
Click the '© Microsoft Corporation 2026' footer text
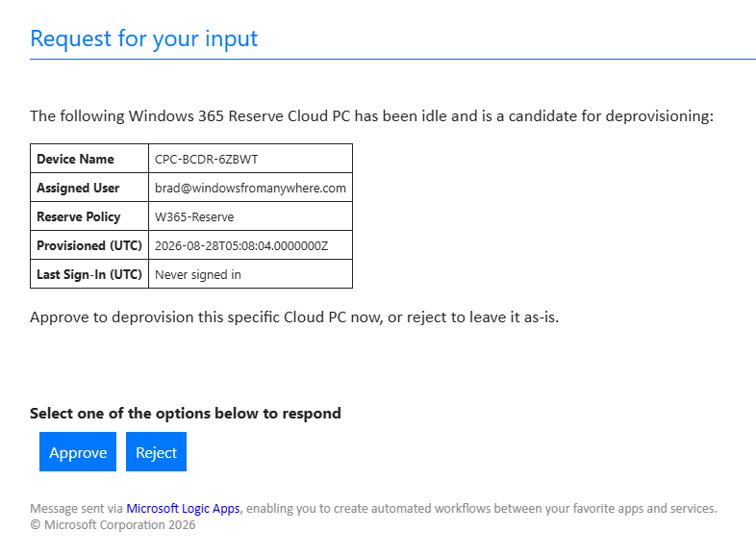coord(113,524)
